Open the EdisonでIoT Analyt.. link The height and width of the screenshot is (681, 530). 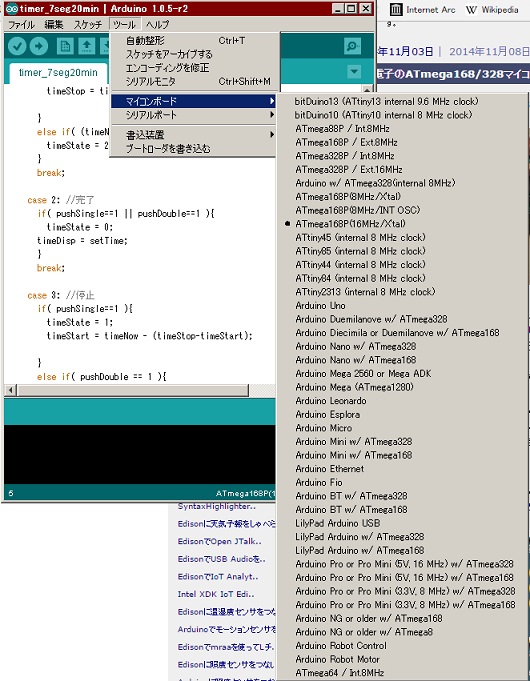coord(218,577)
